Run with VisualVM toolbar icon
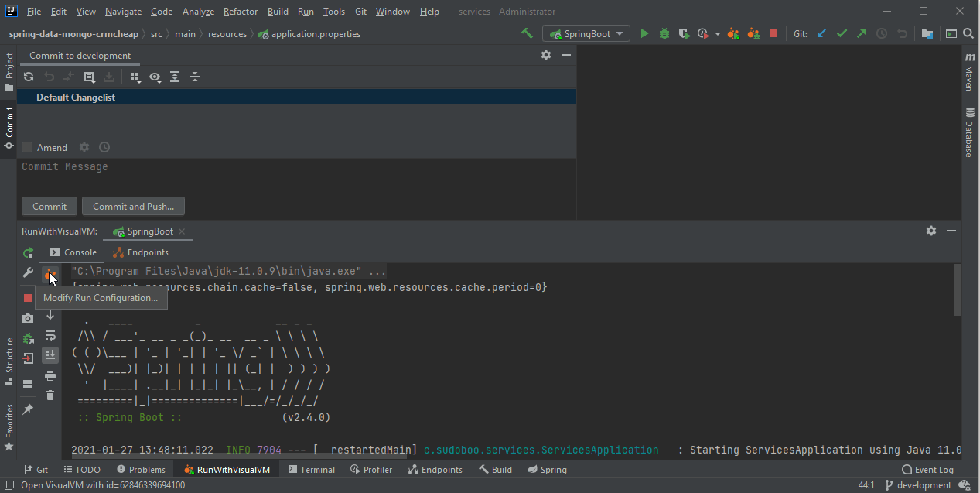The height and width of the screenshot is (493, 980). (x=734, y=34)
